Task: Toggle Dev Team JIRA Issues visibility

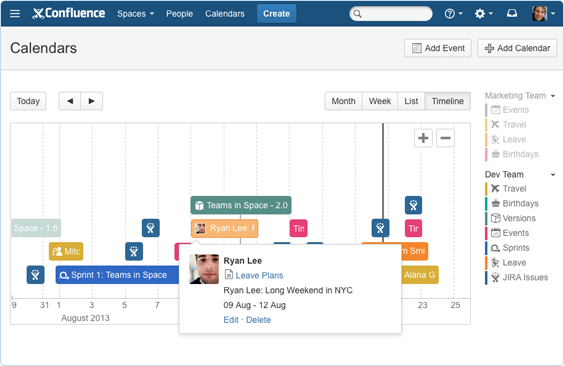Action: click(x=519, y=277)
